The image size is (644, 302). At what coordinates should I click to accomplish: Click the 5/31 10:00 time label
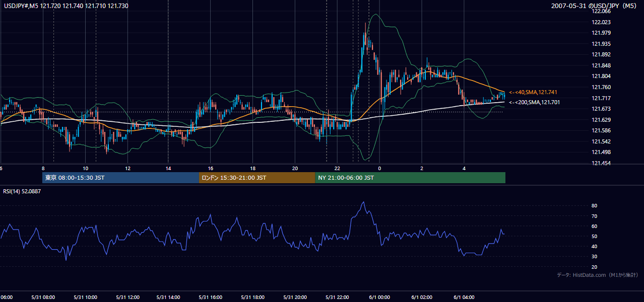[85, 297]
